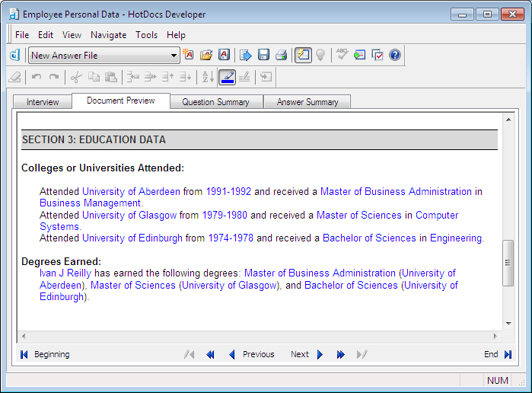Click the 'Ivan J Reilly' name field

tap(65, 273)
